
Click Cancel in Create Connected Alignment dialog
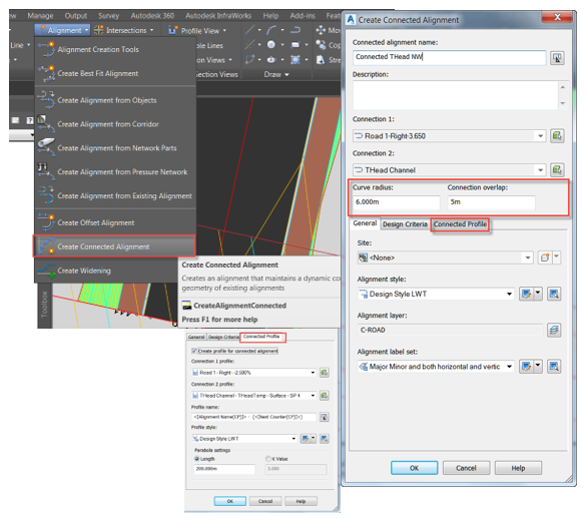click(x=466, y=468)
